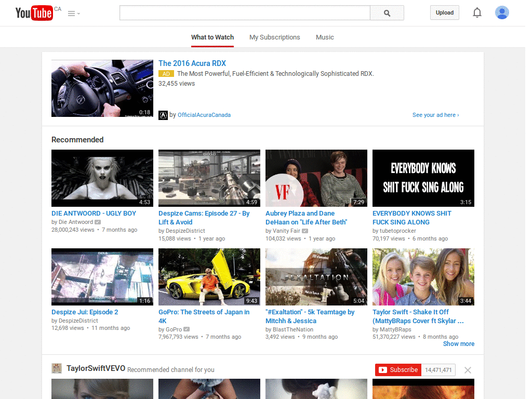Open The 2016 Acura RDX link

(192, 63)
